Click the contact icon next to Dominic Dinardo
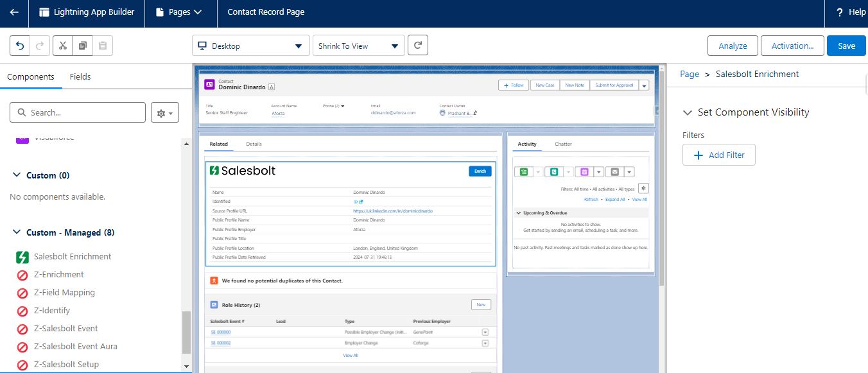Screen dimensions: 868x373 tap(209, 84)
